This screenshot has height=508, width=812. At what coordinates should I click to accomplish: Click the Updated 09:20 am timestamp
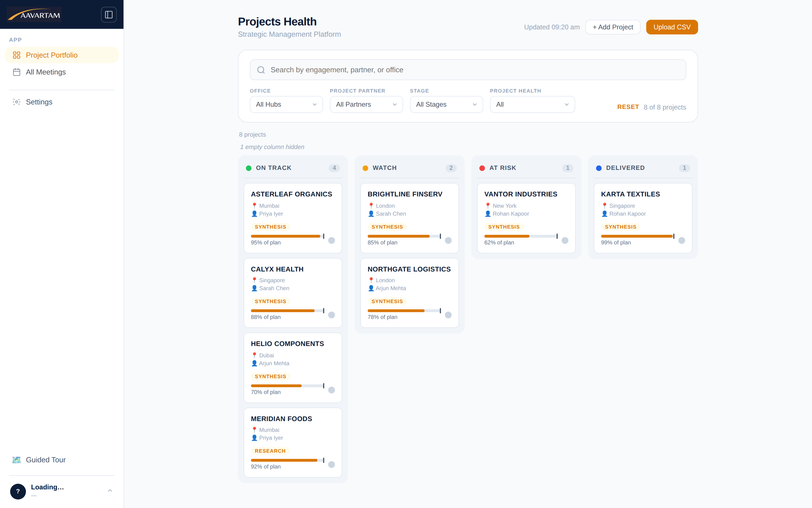point(551,27)
